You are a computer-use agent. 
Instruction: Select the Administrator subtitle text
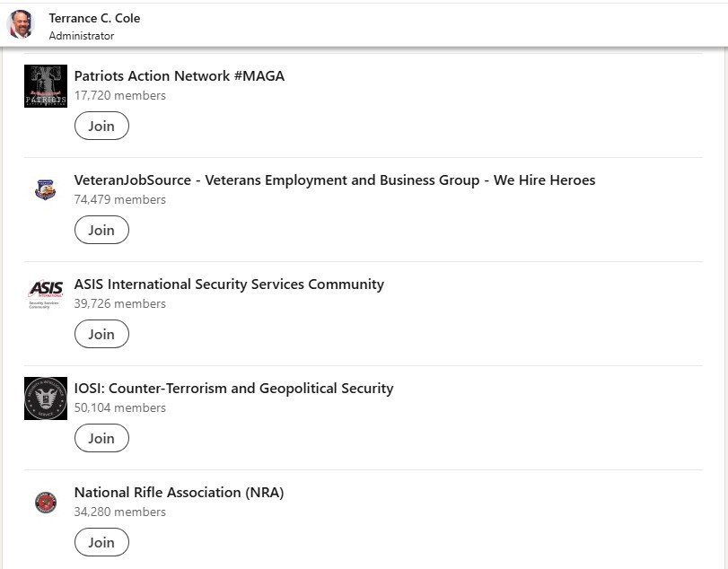coord(82,36)
